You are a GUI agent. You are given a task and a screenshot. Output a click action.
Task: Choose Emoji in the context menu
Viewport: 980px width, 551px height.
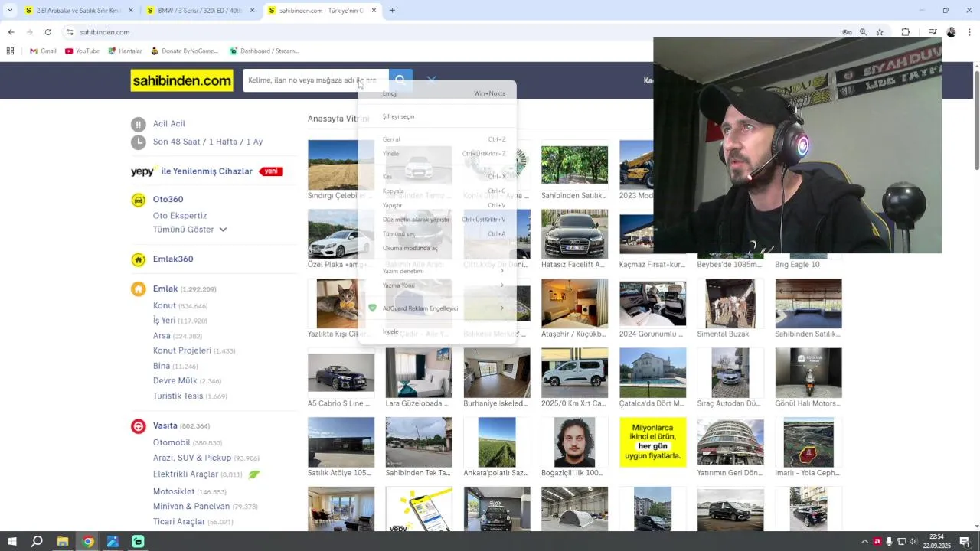(x=437, y=93)
